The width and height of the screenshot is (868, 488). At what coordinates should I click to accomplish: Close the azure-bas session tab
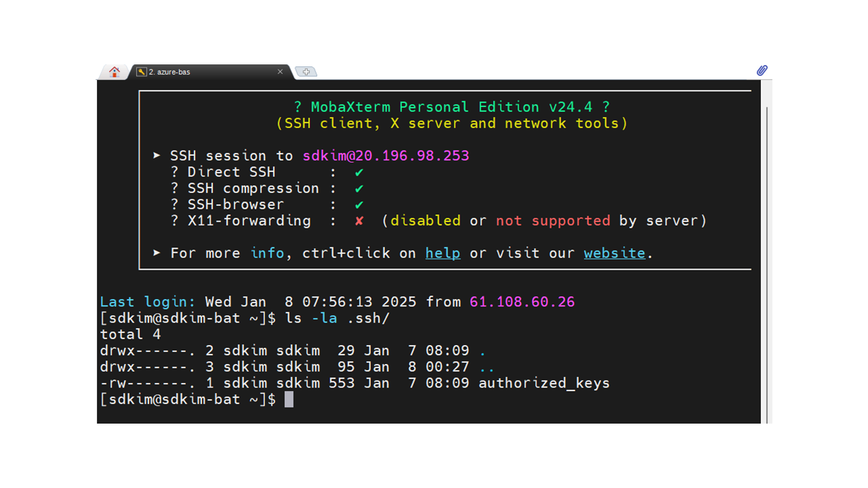tap(280, 72)
